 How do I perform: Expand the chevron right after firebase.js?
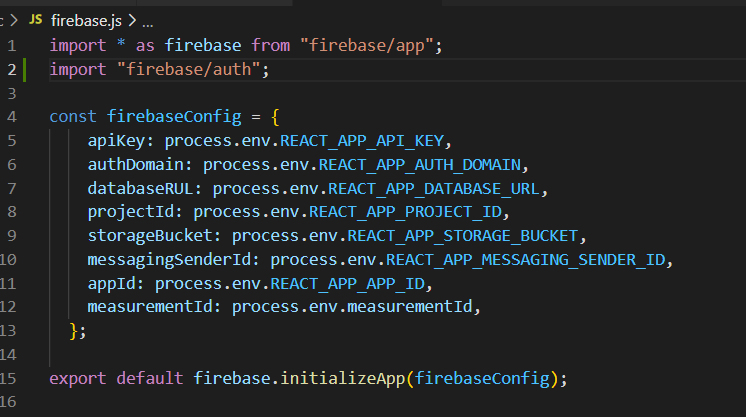[x=132, y=20]
